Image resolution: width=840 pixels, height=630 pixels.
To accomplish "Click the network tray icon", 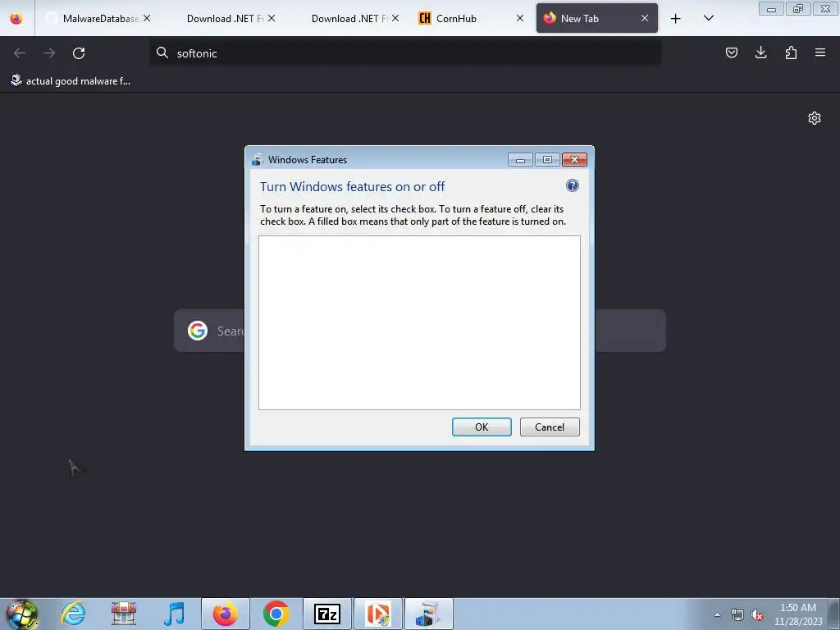I will coord(737,614).
